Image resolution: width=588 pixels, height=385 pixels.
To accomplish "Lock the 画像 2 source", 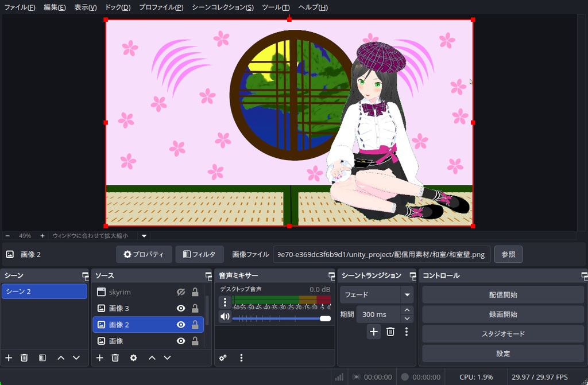I will (195, 324).
